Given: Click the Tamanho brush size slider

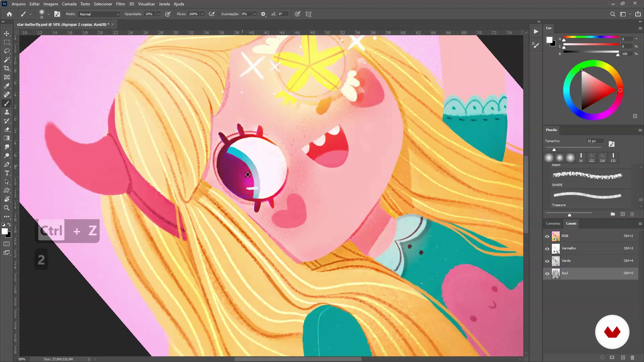Looking at the screenshot, I should click(573, 147).
